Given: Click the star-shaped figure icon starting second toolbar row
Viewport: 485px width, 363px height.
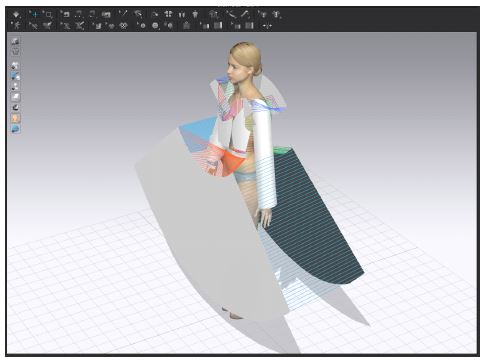Looking at the screenshot, I should coord(16,25).
